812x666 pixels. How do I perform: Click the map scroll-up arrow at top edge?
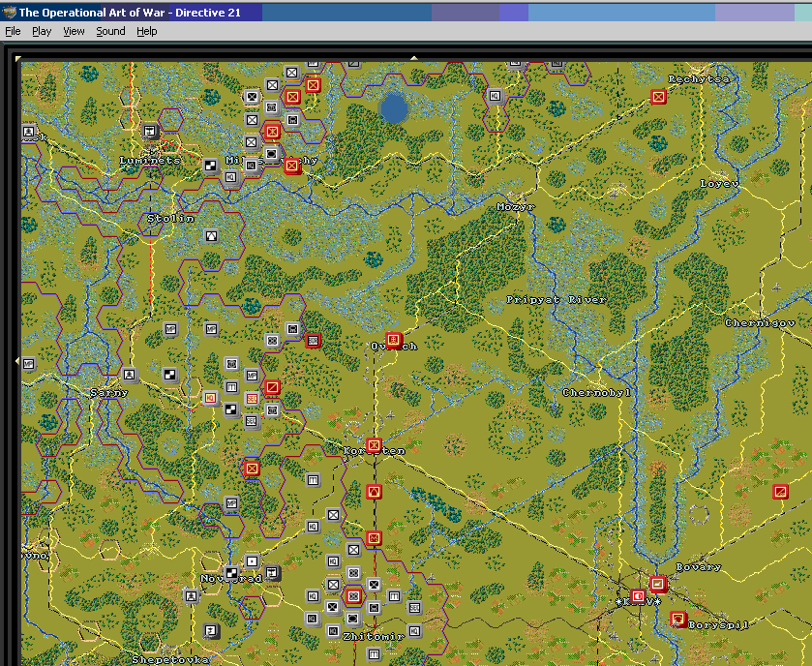click(414, 58)
